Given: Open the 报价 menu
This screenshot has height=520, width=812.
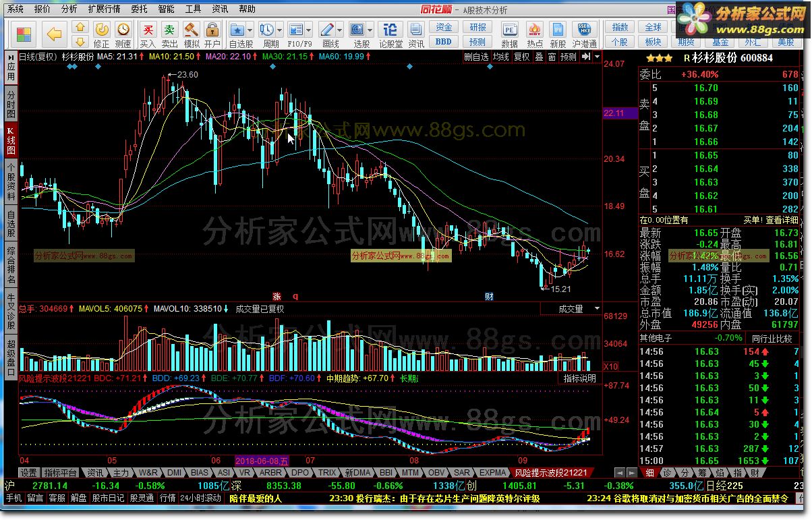Looking at the screenshot, I should pos(42,9).
